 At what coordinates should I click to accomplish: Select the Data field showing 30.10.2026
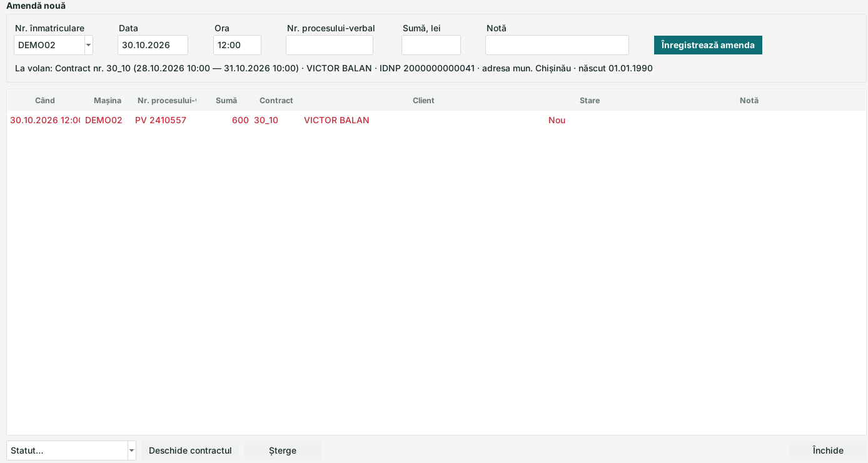click(153, 45)
